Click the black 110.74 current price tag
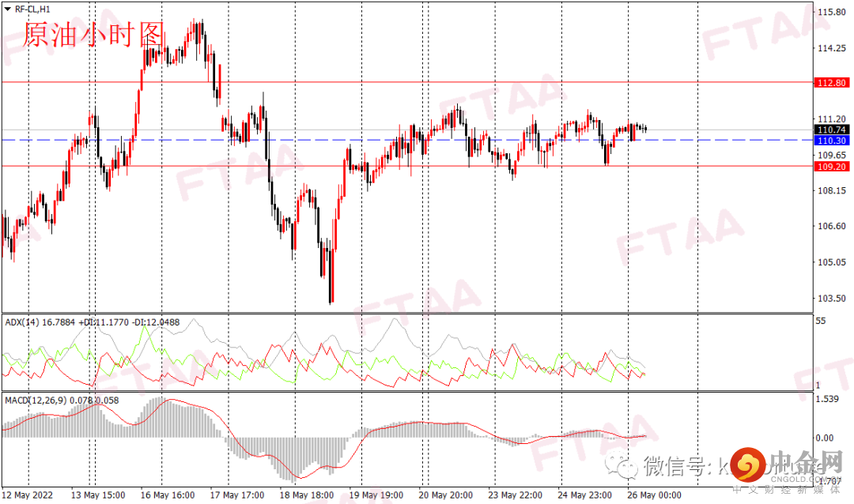This screenshot has height=504, width=854. (x=831, y=130)
